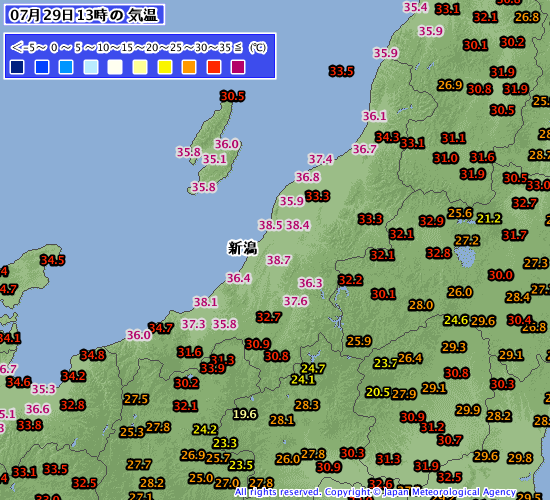Click the 37.4 temperature value
The width and height of the screenshot is (550, 500).
tap(320, 159)
